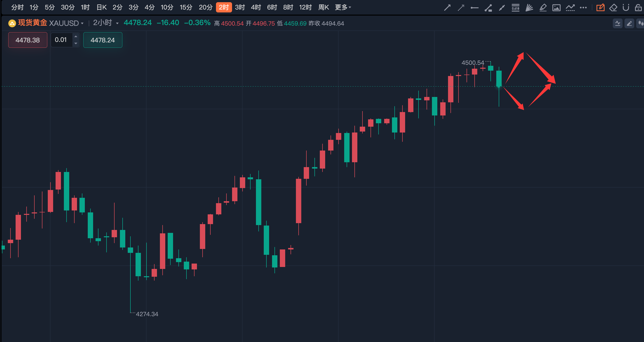Select the dashed arrow drawing tool
The height and width of the screenshot is (342, 644).
coord(461,8)
